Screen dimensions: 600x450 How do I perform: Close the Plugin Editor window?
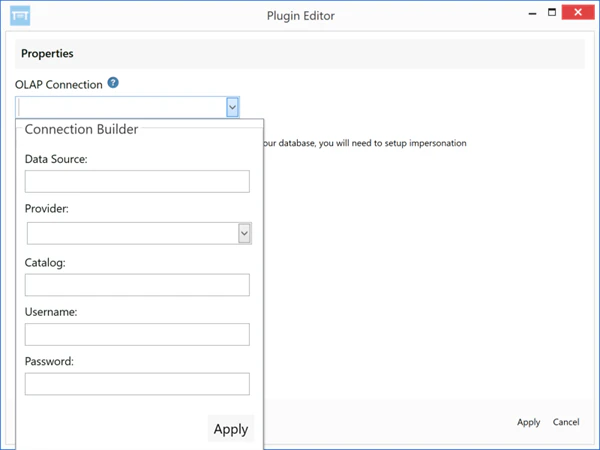tap(578, 12)
